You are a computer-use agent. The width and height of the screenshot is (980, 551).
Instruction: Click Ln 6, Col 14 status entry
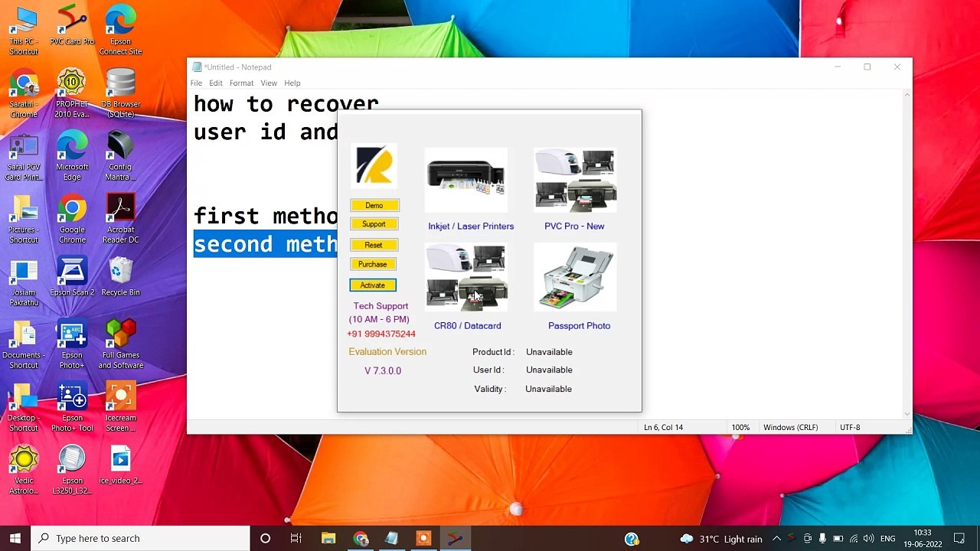point(663,427)
